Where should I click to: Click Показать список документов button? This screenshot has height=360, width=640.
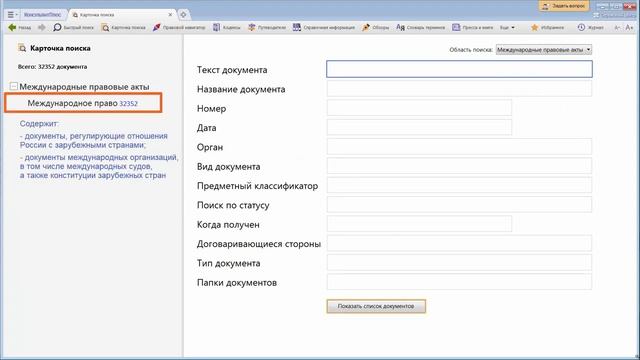pyautogui.click(x=376, y=306)
